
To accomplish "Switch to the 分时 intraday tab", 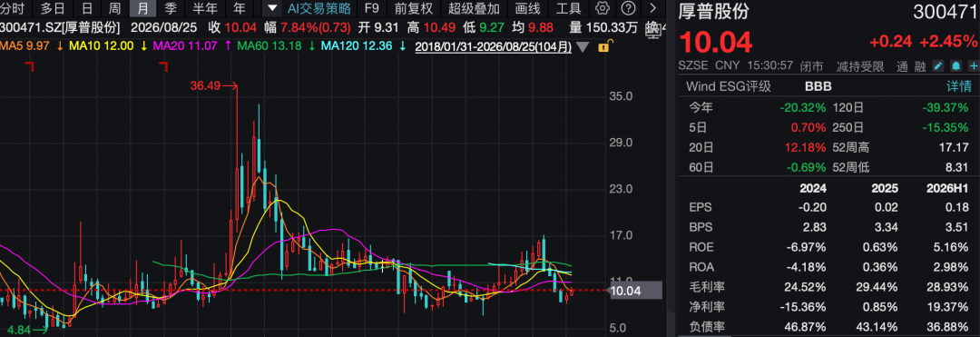I will coord(14,9).
